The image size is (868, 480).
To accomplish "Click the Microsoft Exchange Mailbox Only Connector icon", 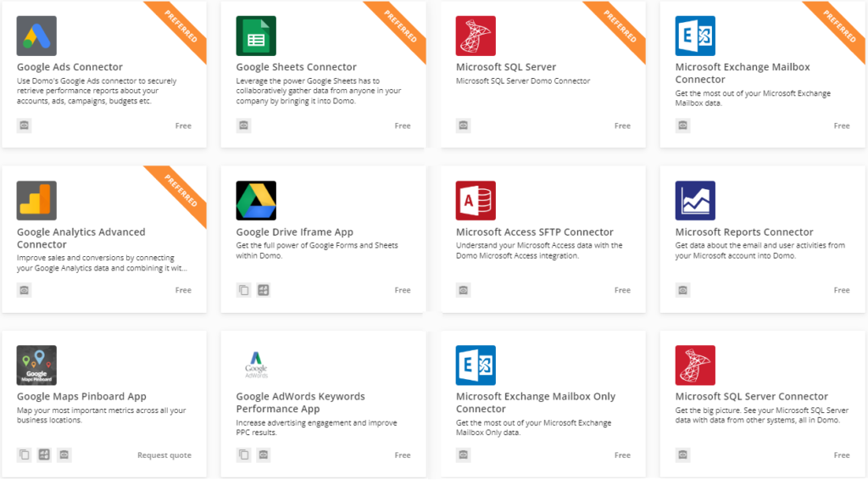I will click(476, 366).
